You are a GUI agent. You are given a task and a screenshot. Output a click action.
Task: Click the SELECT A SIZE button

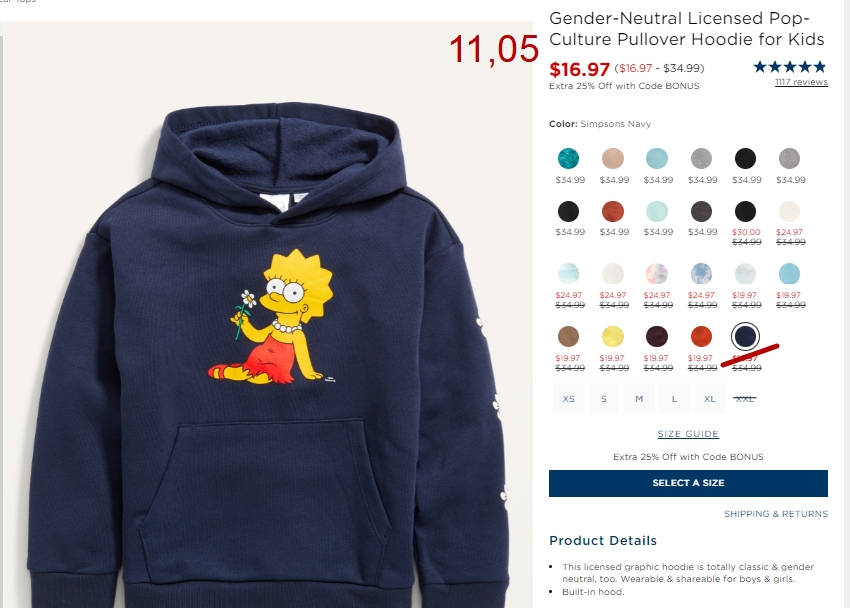pyautogui.click(x=688, y=483)
